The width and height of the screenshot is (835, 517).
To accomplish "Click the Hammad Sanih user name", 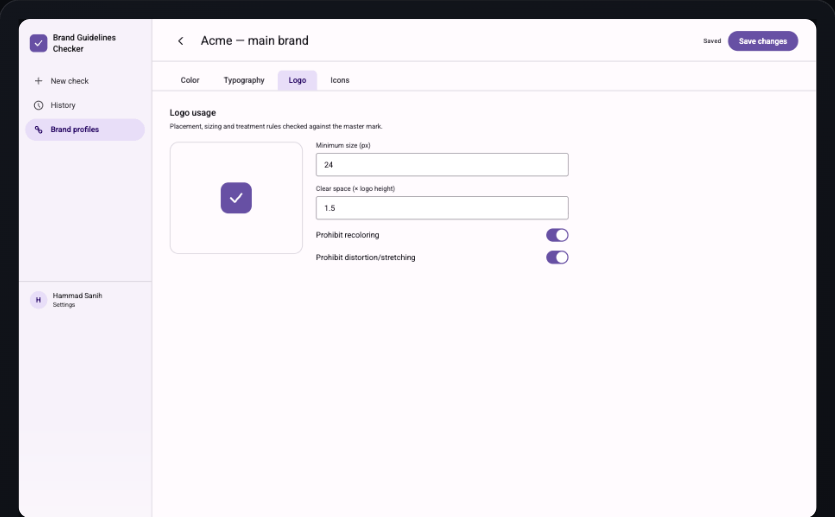I will click(77, 296).
